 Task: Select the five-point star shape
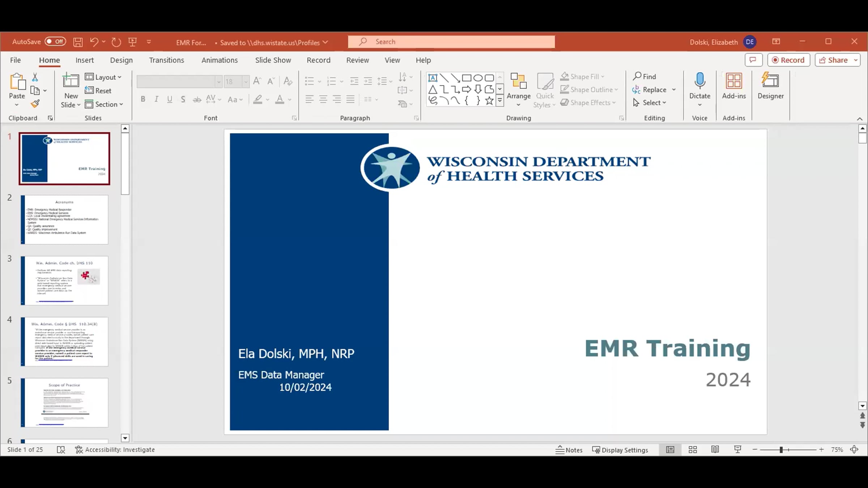pos(489,101)
